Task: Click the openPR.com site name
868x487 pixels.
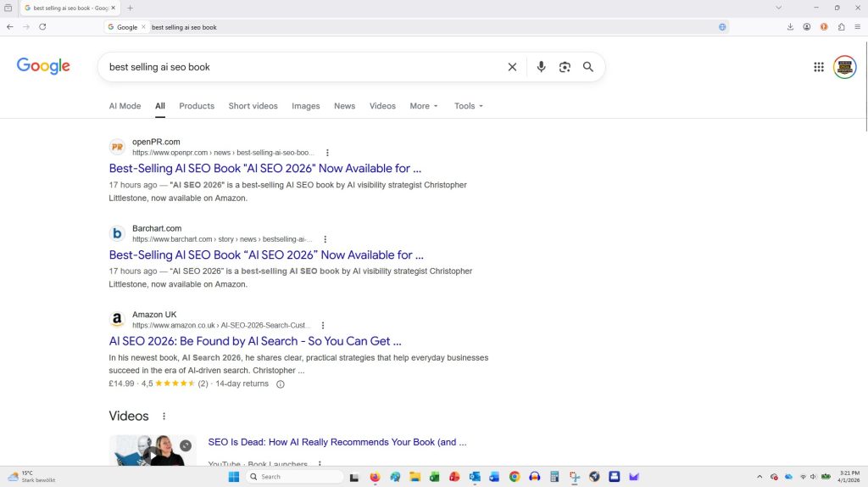Action: click(156, 142)
